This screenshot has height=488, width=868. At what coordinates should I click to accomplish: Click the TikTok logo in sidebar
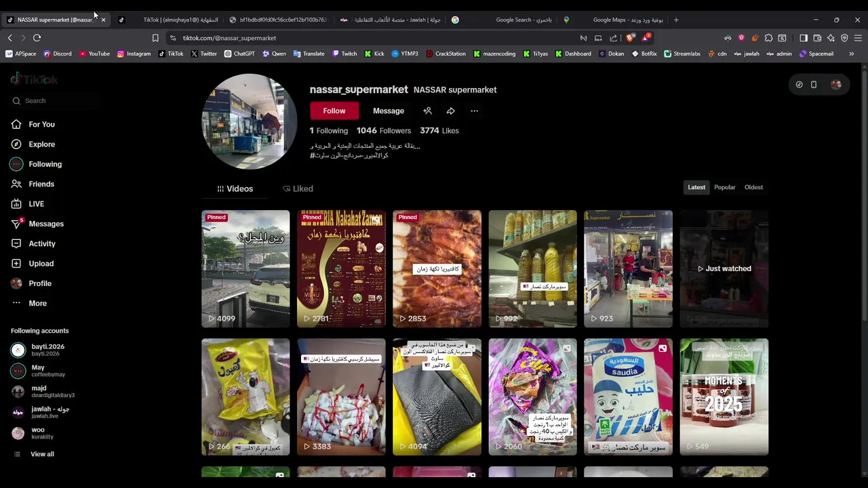[35, 79]
